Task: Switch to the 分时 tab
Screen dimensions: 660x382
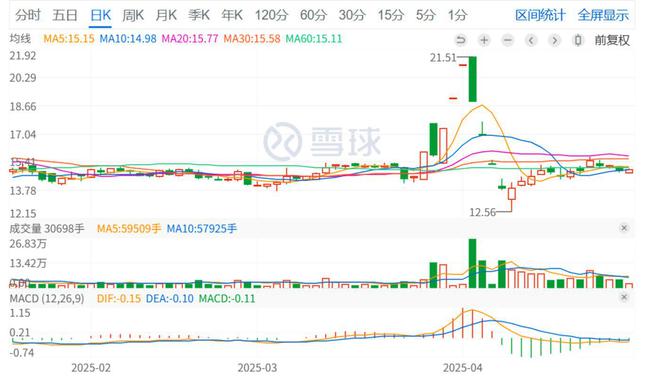Action: pos(28,15)
